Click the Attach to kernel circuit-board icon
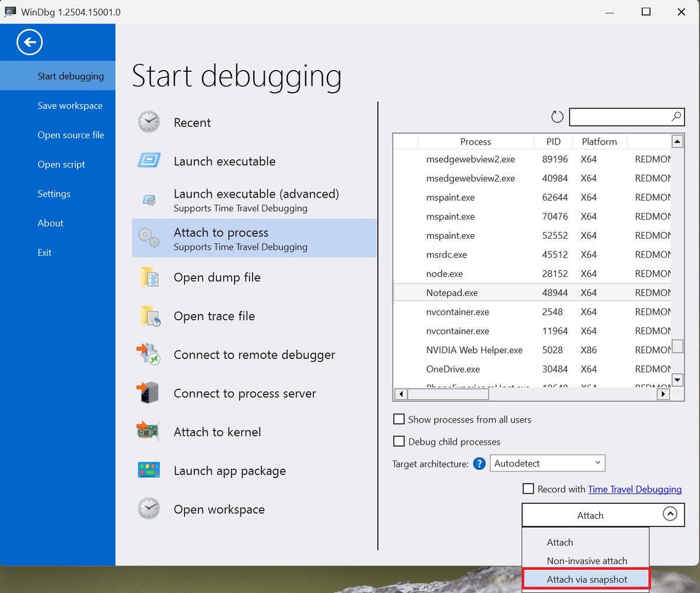 pyautogui.click(x=148, y=431)
